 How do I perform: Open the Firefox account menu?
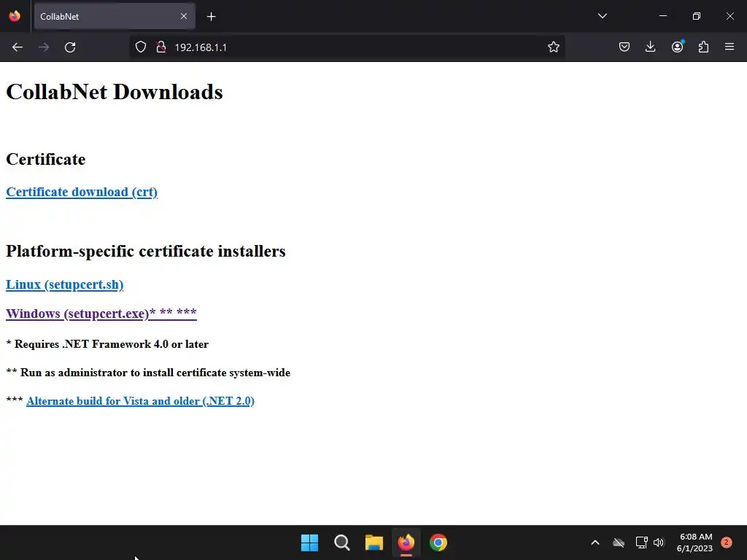click(677, 47)
